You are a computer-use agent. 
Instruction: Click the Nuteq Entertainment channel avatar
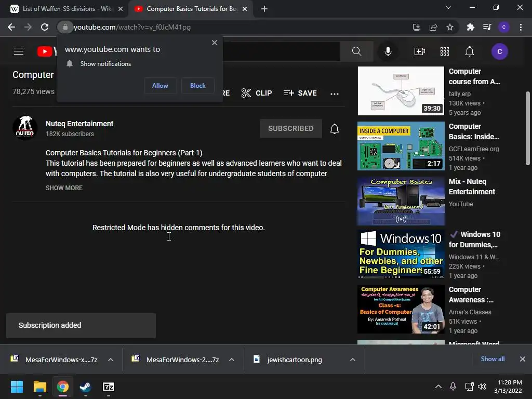click(25, 128)
